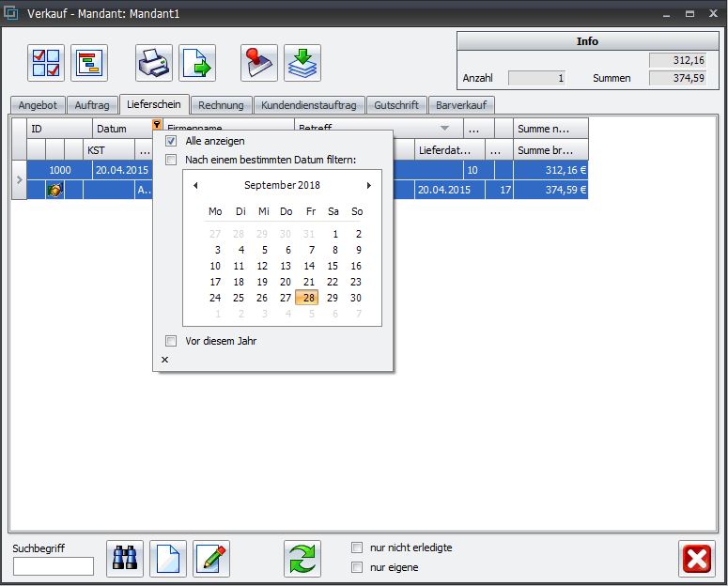Select day 15 in the calendar
Screen dimensions: 728x586
[333, 266]
